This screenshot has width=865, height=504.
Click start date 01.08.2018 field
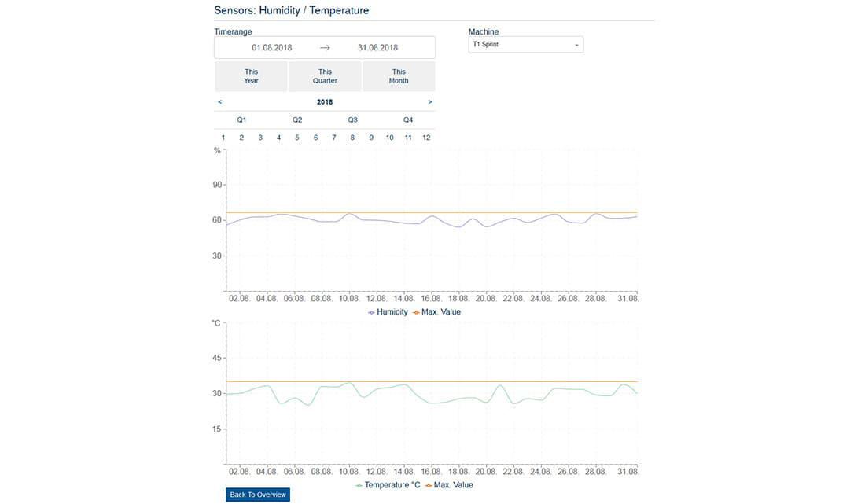point(272,48)
